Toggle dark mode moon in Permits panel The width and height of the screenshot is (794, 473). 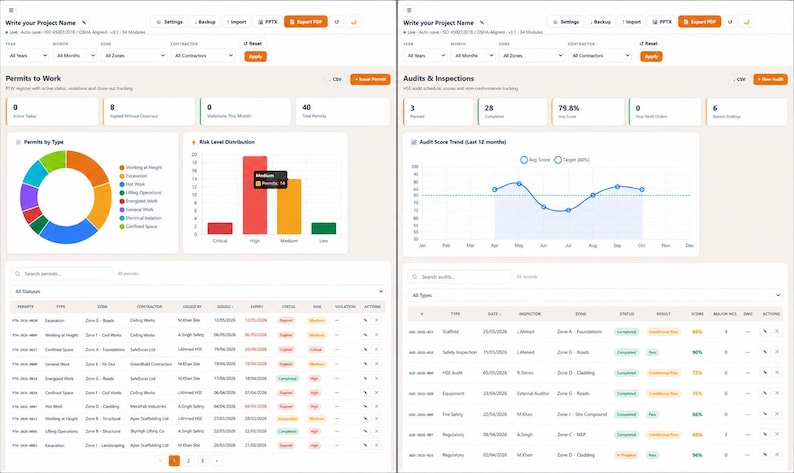(353, 22)
